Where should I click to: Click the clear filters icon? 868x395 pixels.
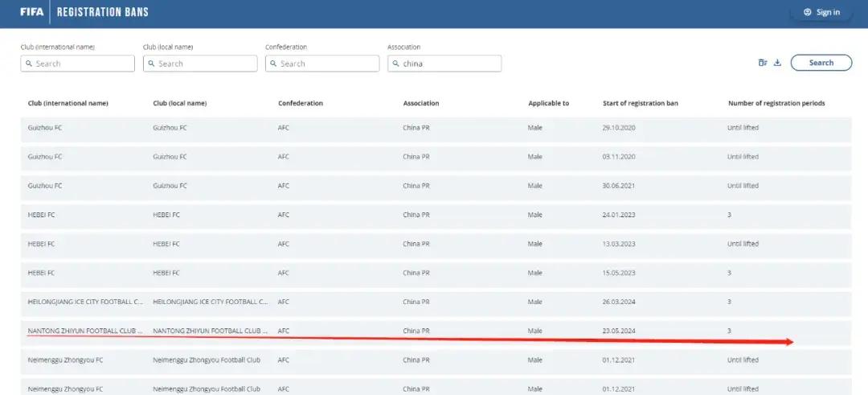tap(763, 63)
